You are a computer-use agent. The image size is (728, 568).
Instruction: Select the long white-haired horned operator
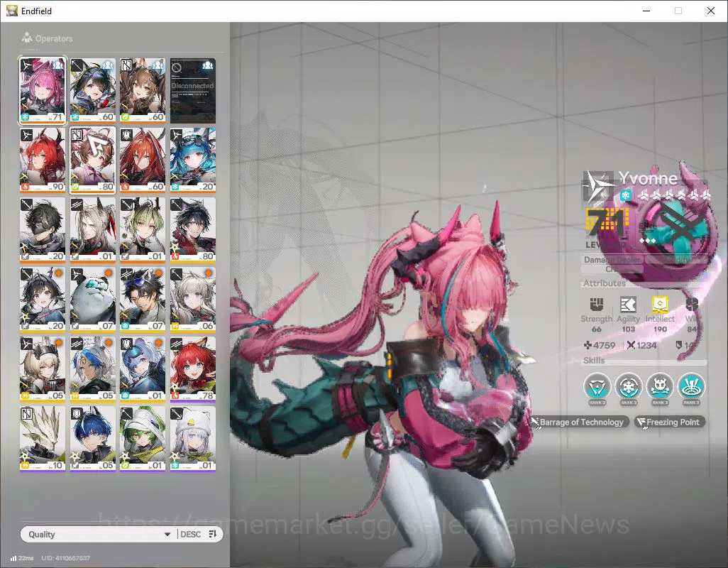coord(92,230)
